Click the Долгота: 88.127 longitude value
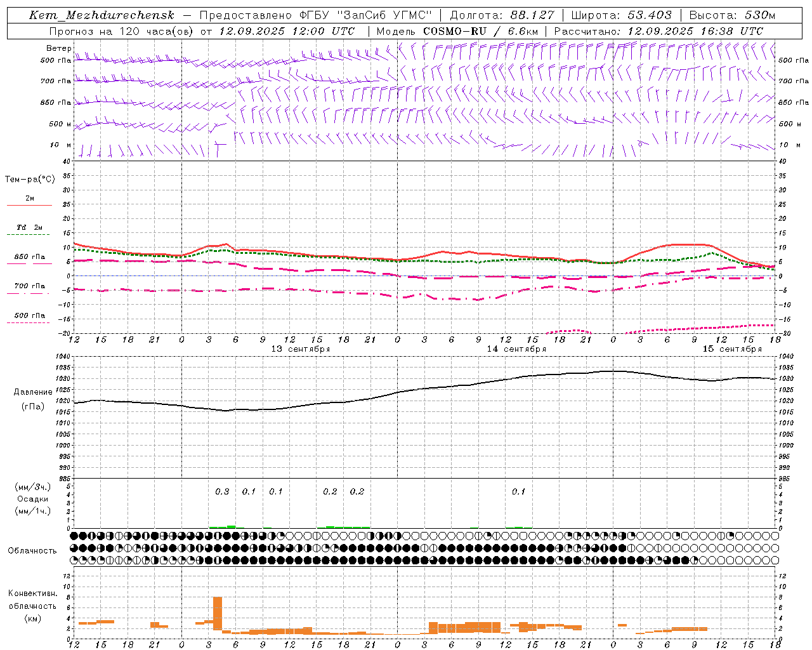Viewport: 812px width, 650px height. coord(502,15)
